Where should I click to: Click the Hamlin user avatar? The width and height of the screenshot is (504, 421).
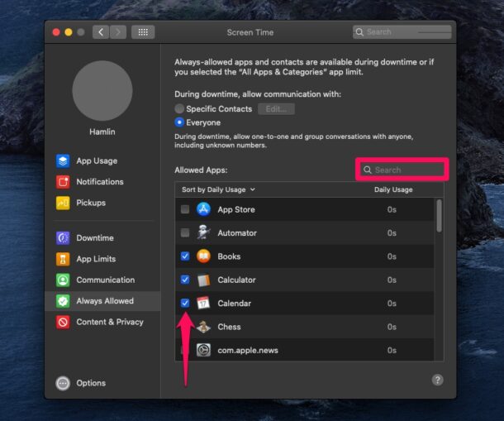(x=102, y=91)
